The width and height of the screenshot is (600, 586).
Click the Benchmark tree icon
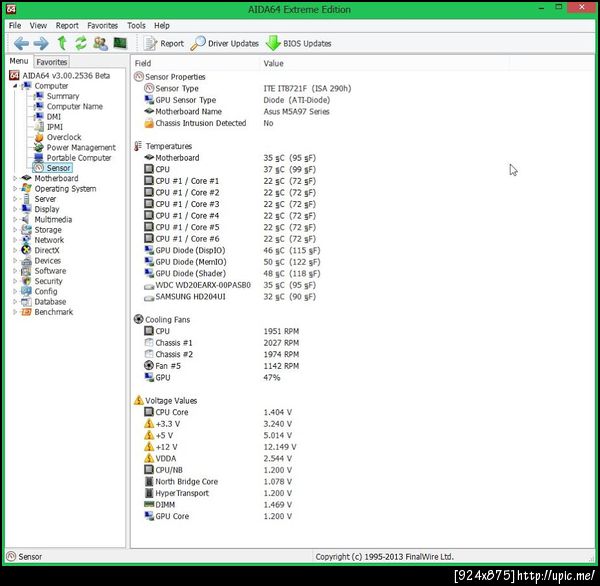[x=26, y=312]
